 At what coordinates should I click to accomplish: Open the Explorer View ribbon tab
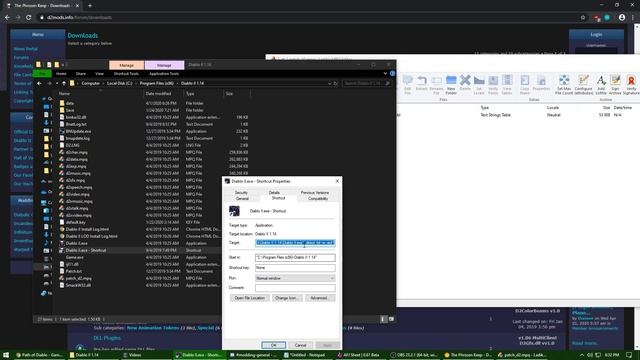99,73
